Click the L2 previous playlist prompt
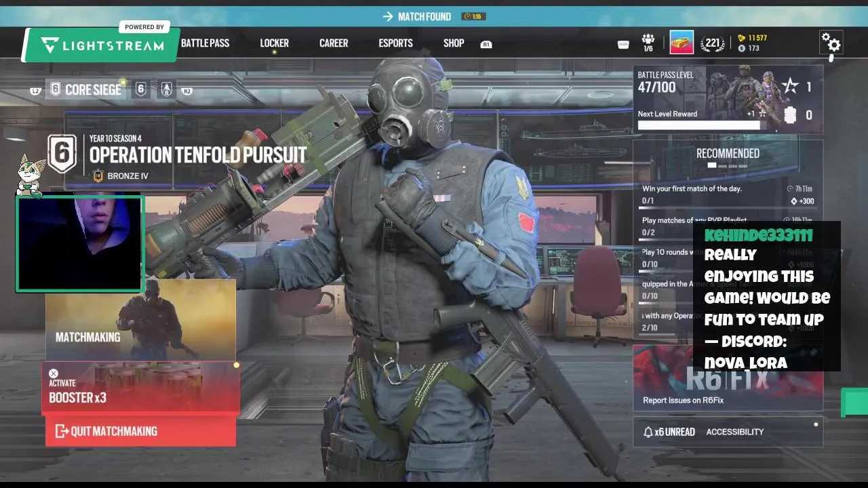This screenshot has width=868, height=488. pos(35,91)
